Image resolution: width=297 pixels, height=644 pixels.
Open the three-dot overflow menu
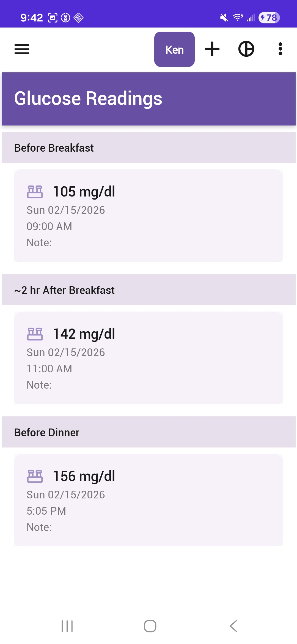pyautogui.click(x=280, y=49)
